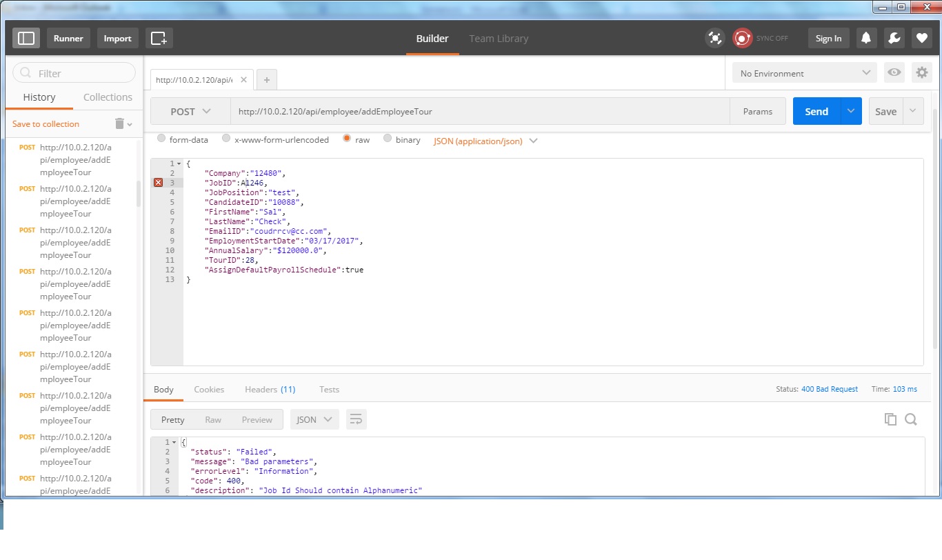Screen dimensions: 942x560
Task: Select the response Body tab
Action: click(163, 390)
